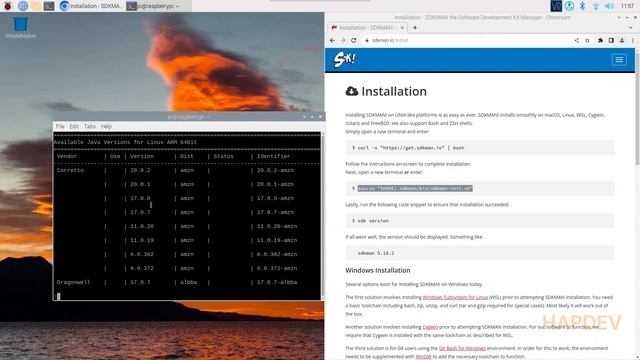Click the SDKMAN! logo
The height and width of the screenshot is (360, 640).
click(x=344, y=60)
